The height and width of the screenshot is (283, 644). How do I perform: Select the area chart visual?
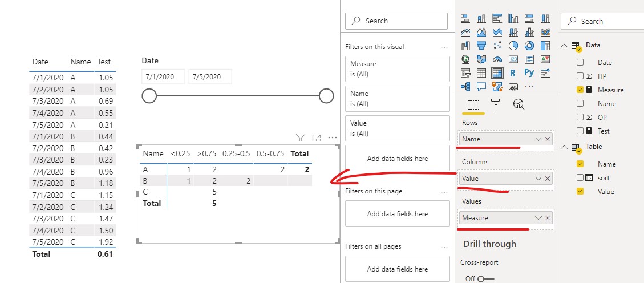(x=481, y=31)
